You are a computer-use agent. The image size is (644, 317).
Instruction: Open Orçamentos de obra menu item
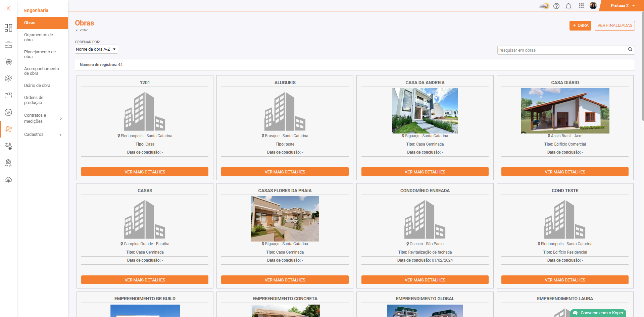tap(42, 37)
